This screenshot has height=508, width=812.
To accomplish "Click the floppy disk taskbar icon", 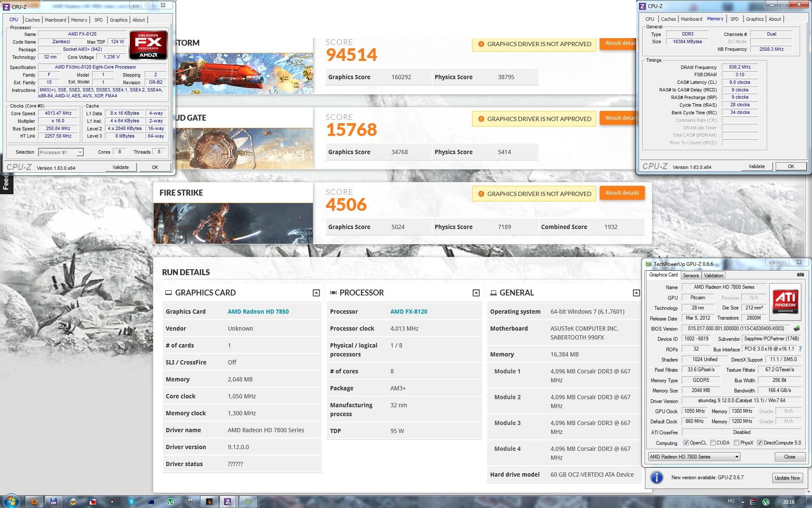I will pos(54,502).
